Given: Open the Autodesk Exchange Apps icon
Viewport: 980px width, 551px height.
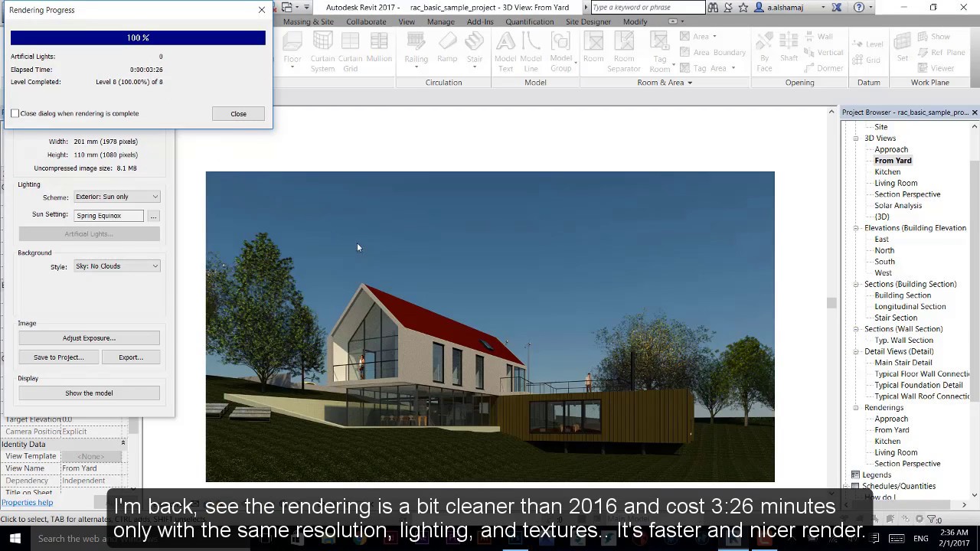Looking at the screenshot, I should click(x=837, y=8).
